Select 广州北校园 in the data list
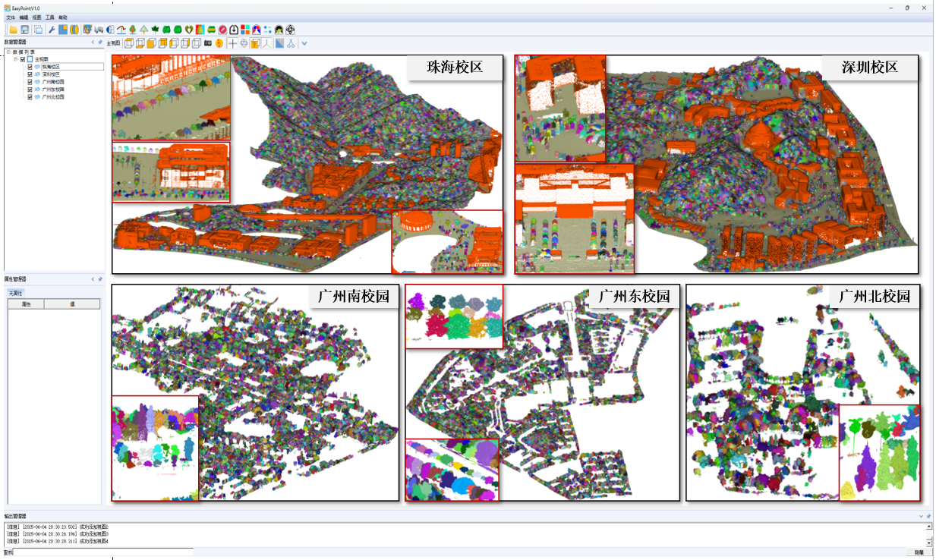The image size is (936, 560). click(x=53, y=97)
